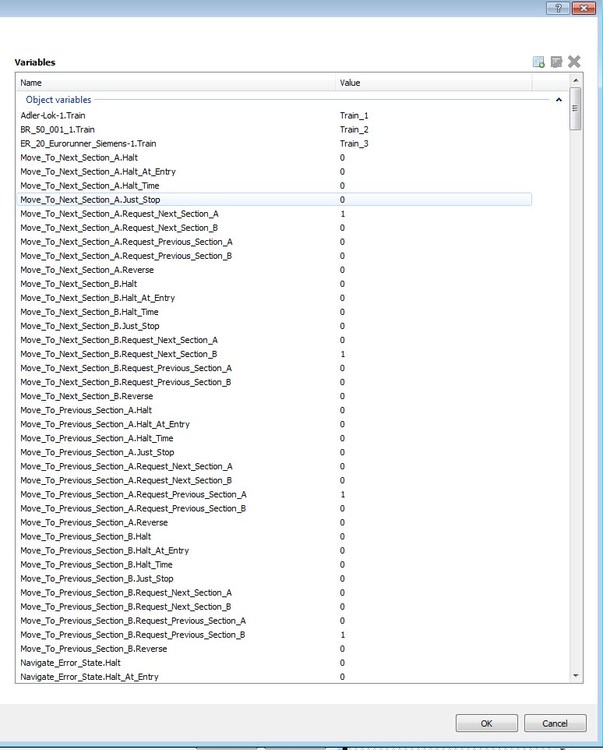Click the vertical scrollbar thumb

point(576,109)
